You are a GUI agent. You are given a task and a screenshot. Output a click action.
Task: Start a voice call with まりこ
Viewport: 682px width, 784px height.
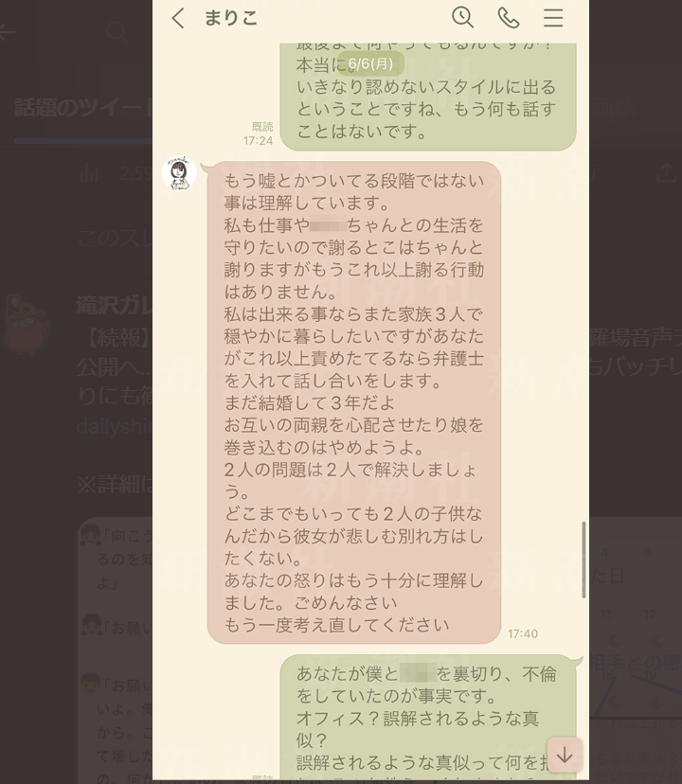click(x=509, y=18)
